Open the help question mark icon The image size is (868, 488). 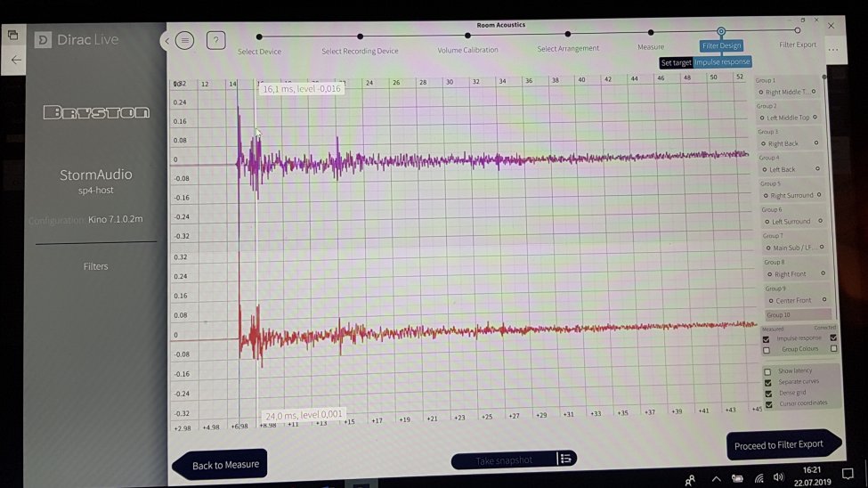tap(216, 40)
